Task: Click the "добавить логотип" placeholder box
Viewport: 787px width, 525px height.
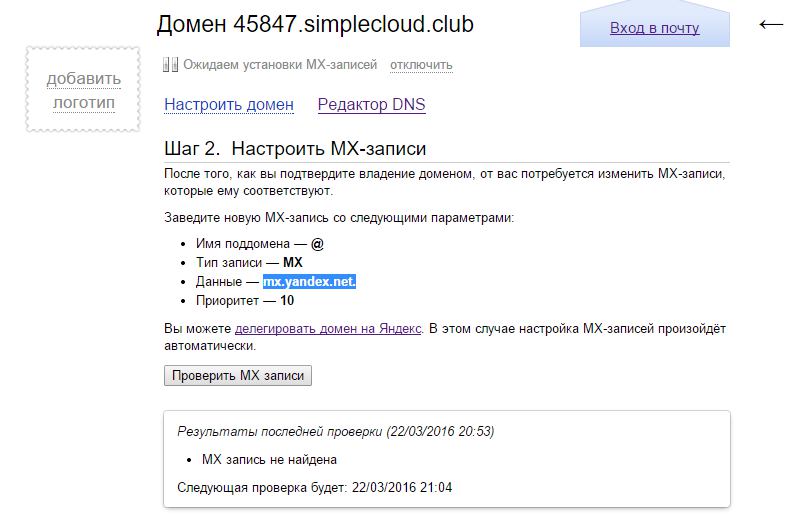Action: tap(82, 90)
